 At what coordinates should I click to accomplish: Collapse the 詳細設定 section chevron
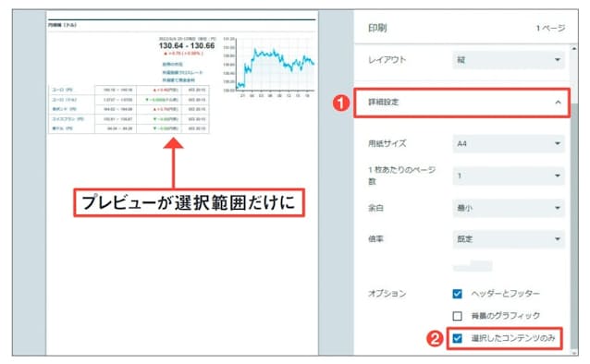pos(558,103)
